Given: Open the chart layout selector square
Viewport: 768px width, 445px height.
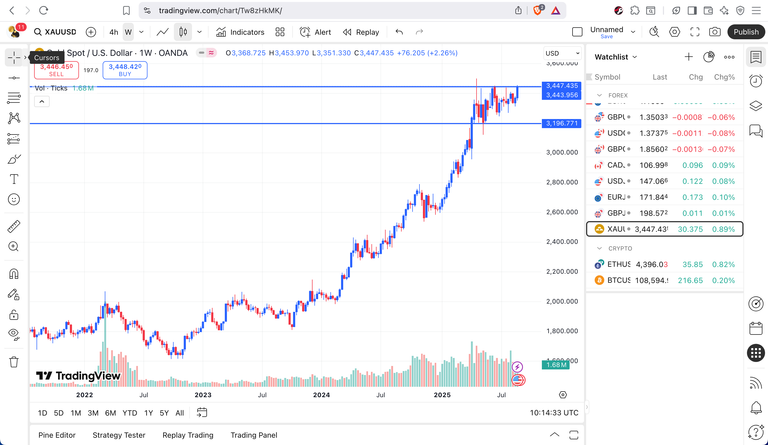Looking at the screenshot, I should (x=577, y=32).
